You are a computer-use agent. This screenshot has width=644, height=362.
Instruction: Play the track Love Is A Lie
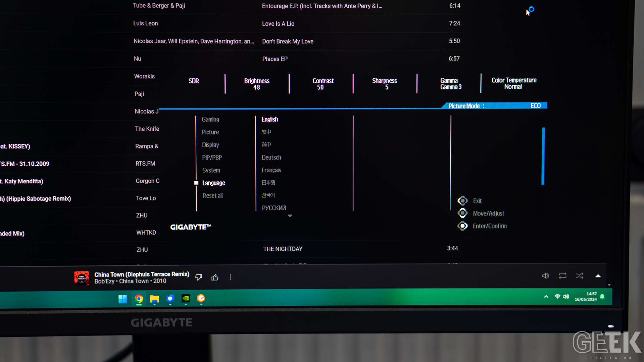coord(278,24)
